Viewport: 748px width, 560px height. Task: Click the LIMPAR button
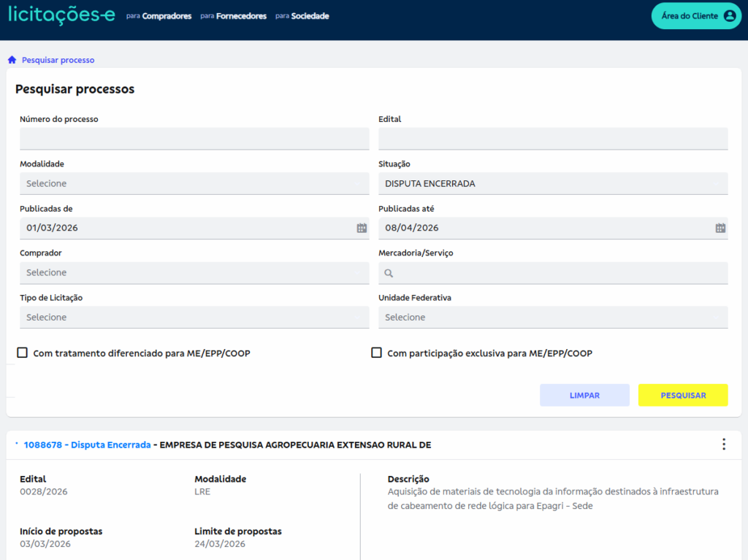point(584,395)
